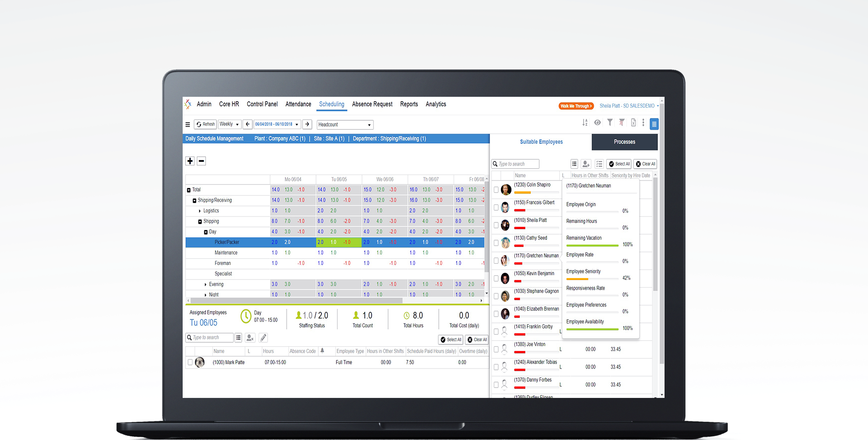Viewport: 868px width, 440px height.
Task: Click the eye view icon in top toolbar
Action: click(x=597, y=123)
